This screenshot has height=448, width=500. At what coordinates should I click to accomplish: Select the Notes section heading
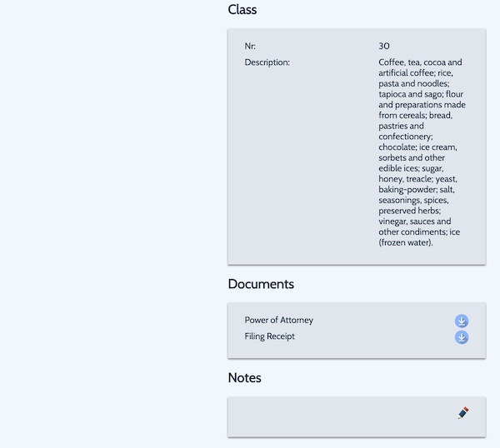click(244, 377)
